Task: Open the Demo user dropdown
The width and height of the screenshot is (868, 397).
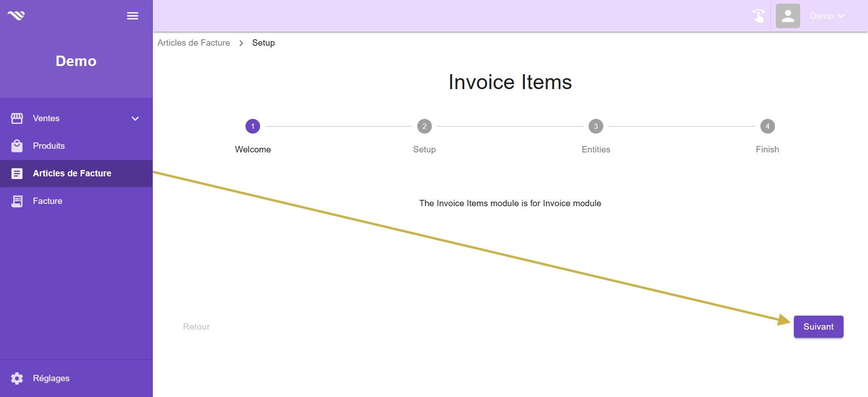Action: [827, 16]
